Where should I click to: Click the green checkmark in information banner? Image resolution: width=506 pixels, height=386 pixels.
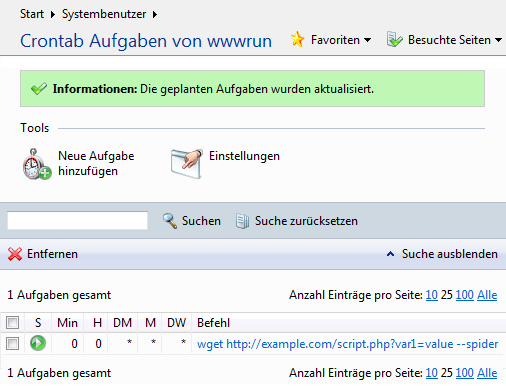(39, 89)
